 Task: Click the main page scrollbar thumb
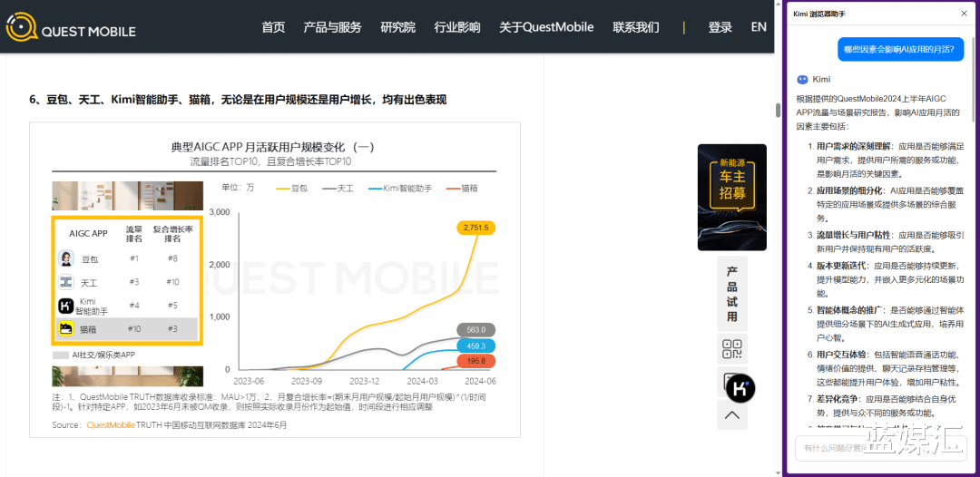(779, 111)
